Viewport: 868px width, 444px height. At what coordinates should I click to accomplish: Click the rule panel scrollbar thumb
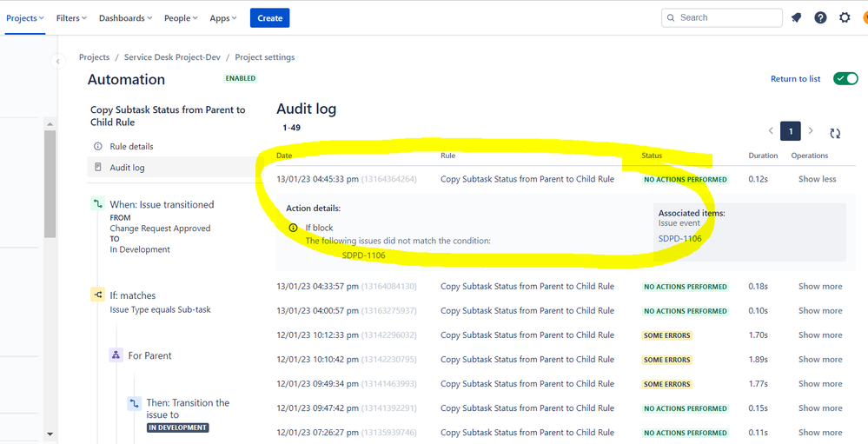click(x=50, y=184)
